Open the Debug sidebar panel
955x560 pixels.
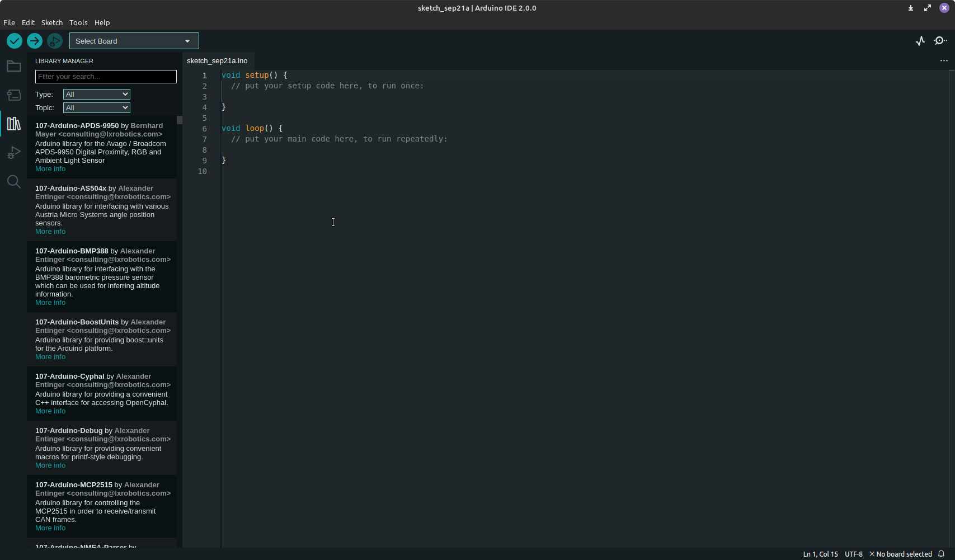(13, 153)
